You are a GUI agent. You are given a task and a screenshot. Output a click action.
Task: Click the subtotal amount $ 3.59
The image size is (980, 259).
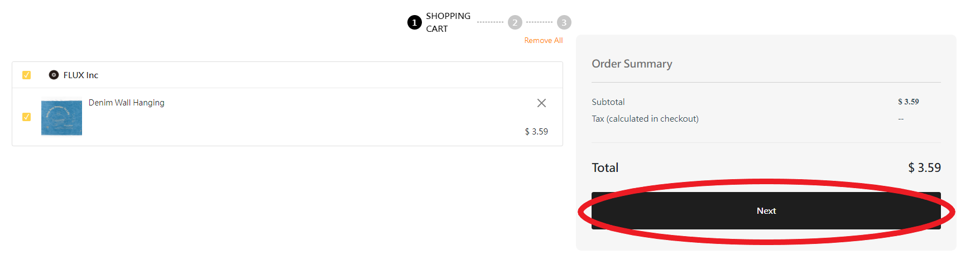tap(908, 102)
